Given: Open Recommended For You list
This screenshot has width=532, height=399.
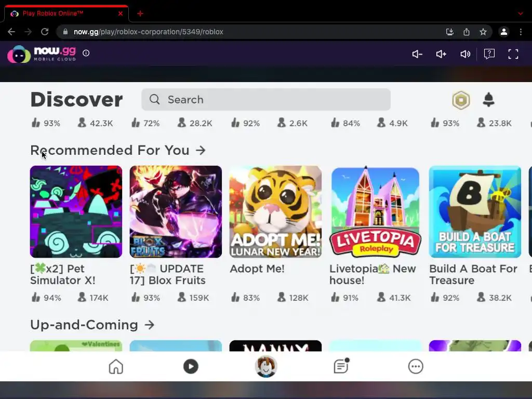Looking at the screenshot, I should pos(118,150).
